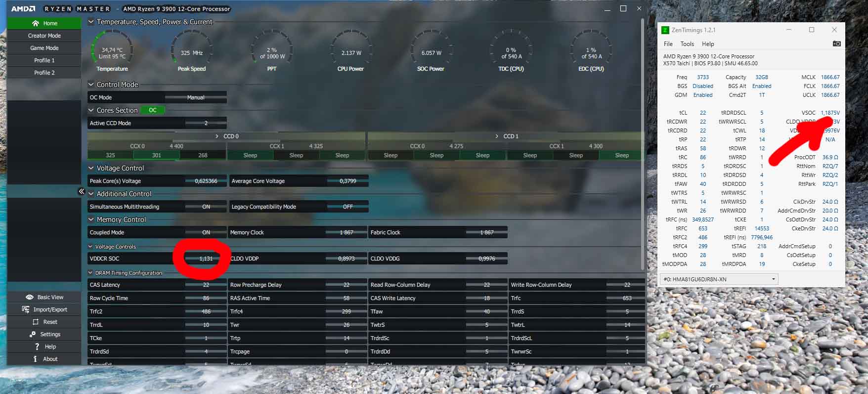Collapse the Voltage Controls subsection
The height and width of the screenshot is (394, 868).
point(90,247)
